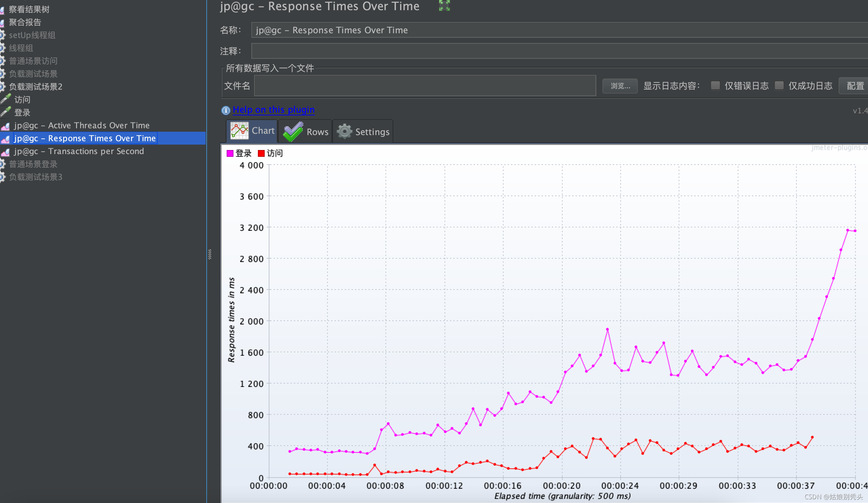The width and height of the screenshot is (868, 503).
Task: Click the green checkmark Rows icon
Action: click(293, 132)
